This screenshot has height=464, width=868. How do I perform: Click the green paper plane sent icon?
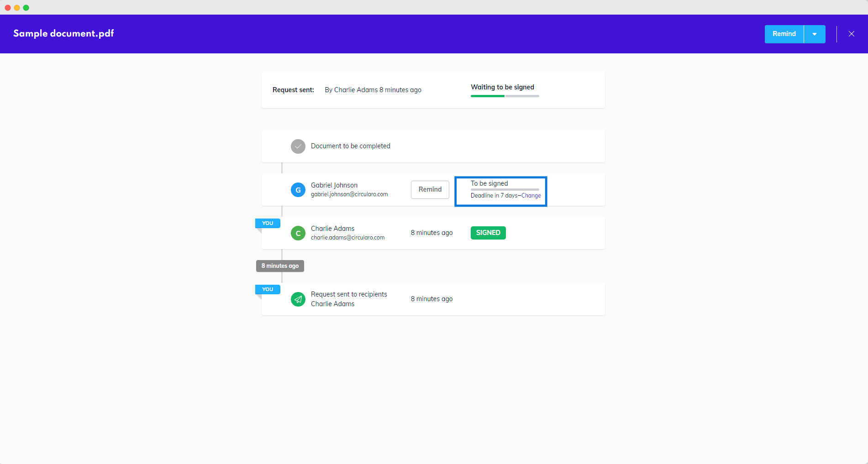coord(298,299)
